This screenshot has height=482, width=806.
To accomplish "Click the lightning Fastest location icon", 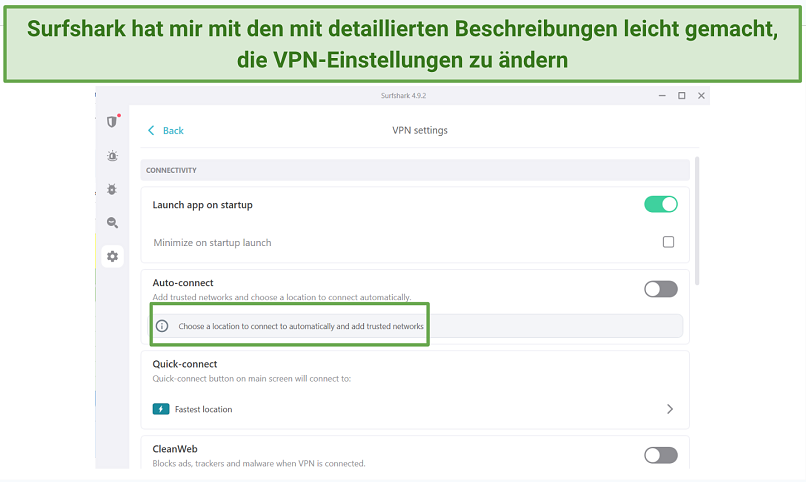I will [161, 409].
